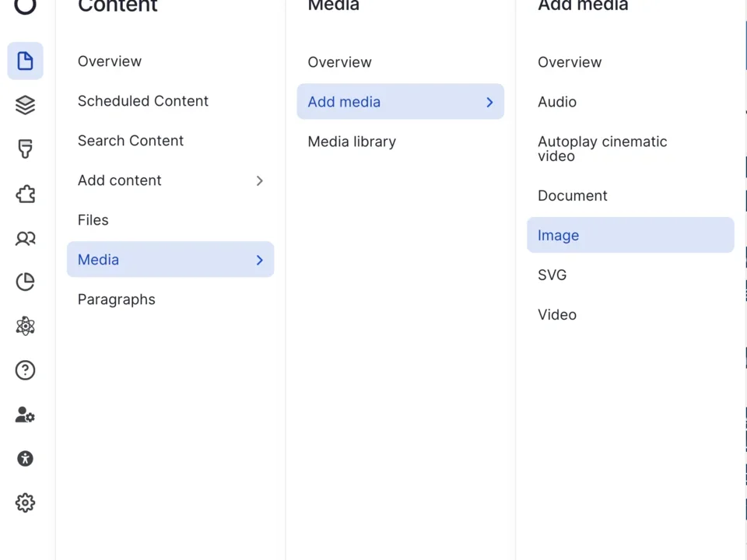Click the atom-shaped admin icon
Viewport: 747px width, 560px height.
25,326
